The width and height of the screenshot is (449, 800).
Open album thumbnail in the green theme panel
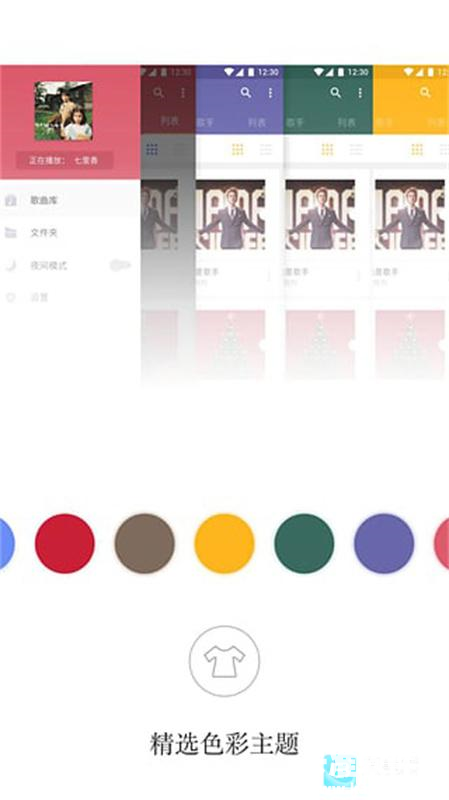[320, 214]
